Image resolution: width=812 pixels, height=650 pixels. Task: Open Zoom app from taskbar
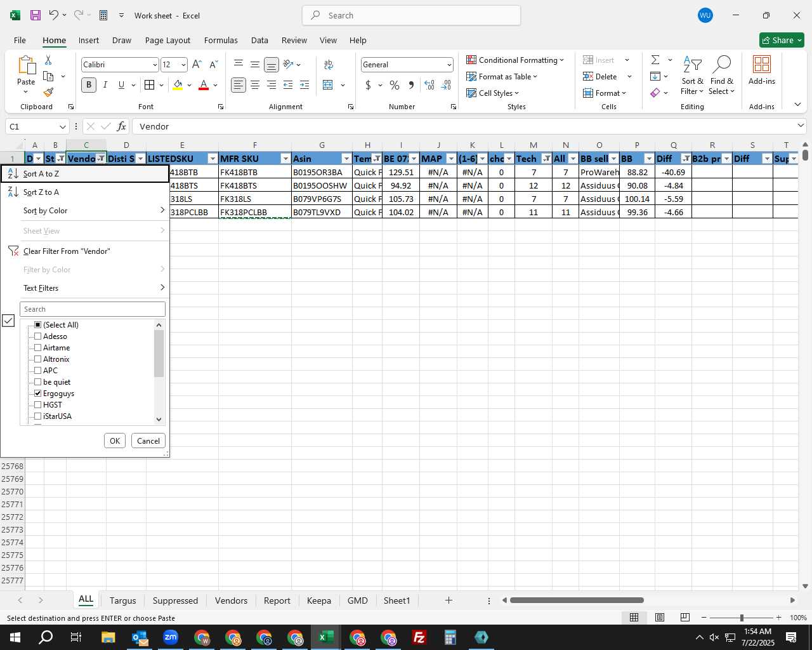pyautogui.click(x=171, y=637)
